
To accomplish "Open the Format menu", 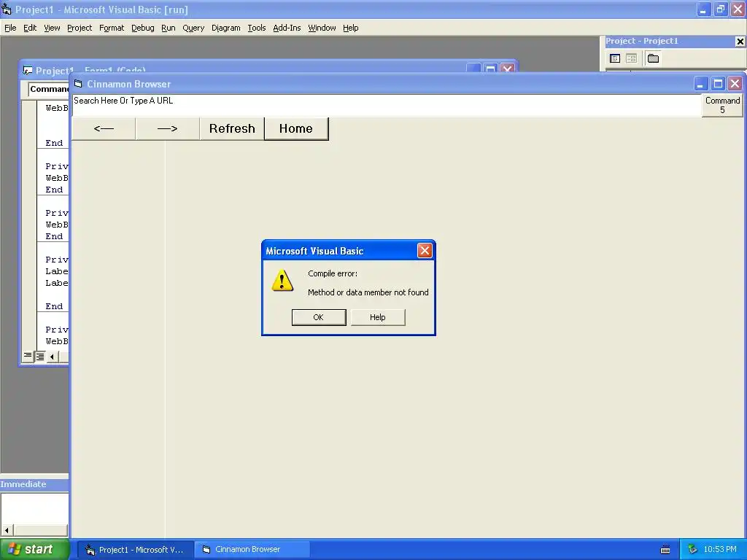I will [112, 28].
